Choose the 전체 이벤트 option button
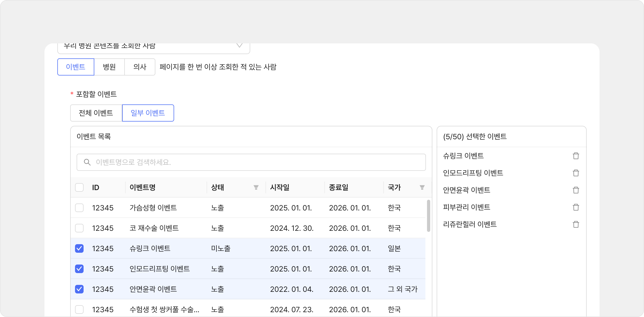 (96, 113)
